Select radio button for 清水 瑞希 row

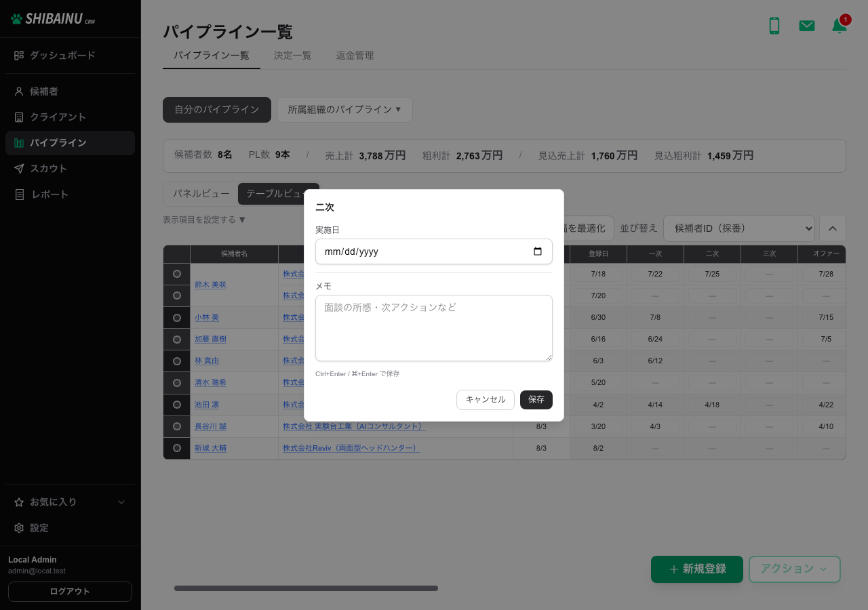pos(177,382)
